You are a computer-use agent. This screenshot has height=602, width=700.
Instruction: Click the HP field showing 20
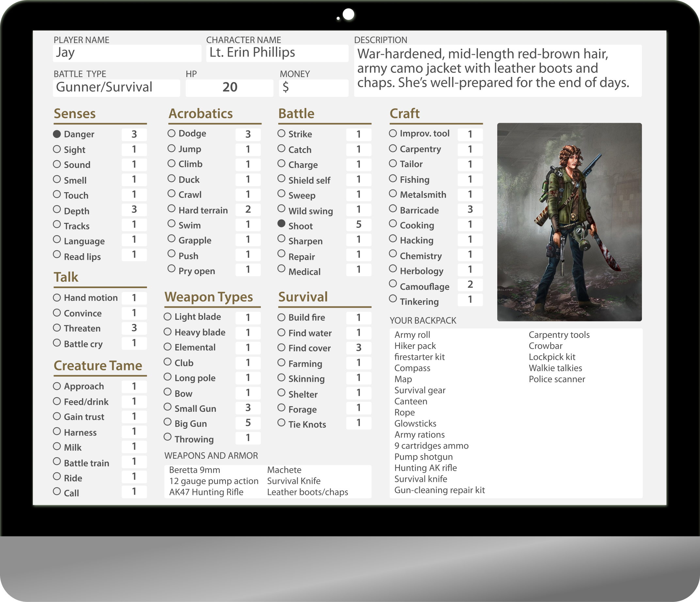click(230, 88)
